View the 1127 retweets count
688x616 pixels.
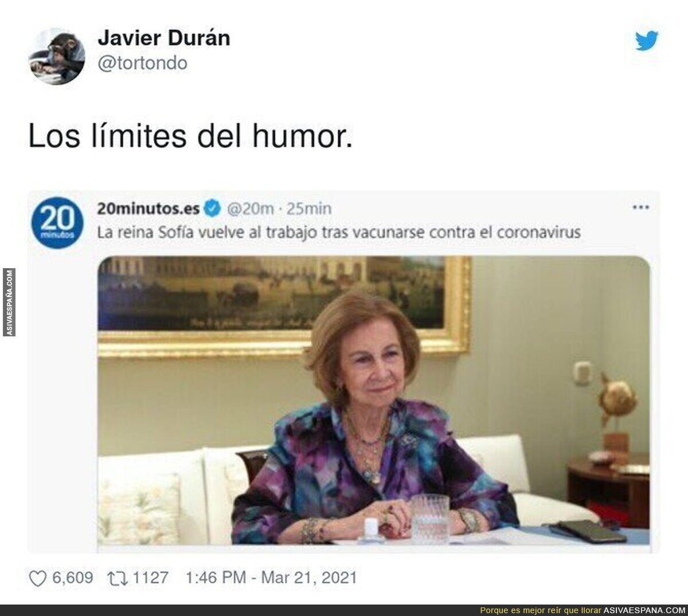click(x=151, y=578)
